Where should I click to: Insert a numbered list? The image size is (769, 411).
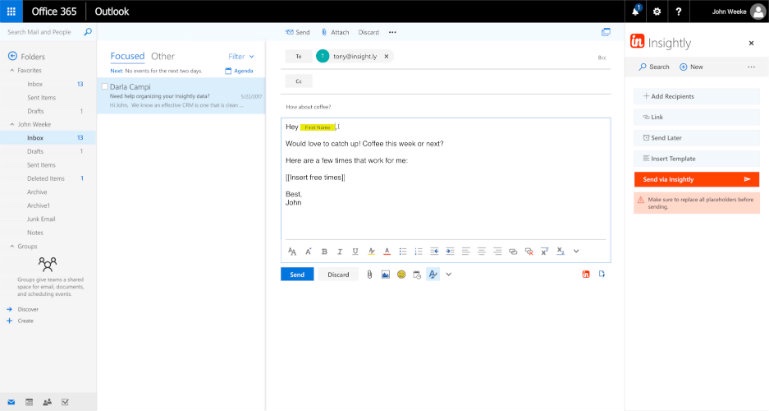tap(418, 252)
